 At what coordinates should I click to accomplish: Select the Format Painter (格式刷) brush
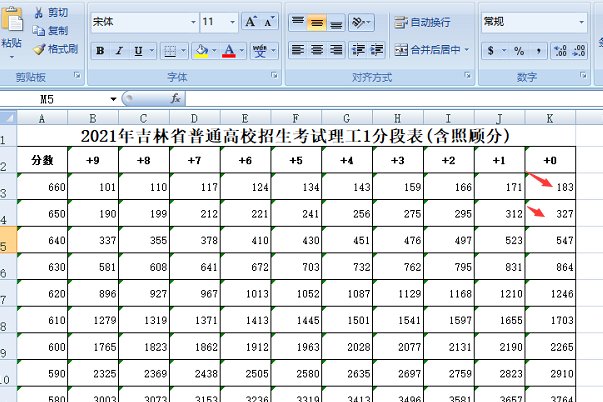click(55, 49)
